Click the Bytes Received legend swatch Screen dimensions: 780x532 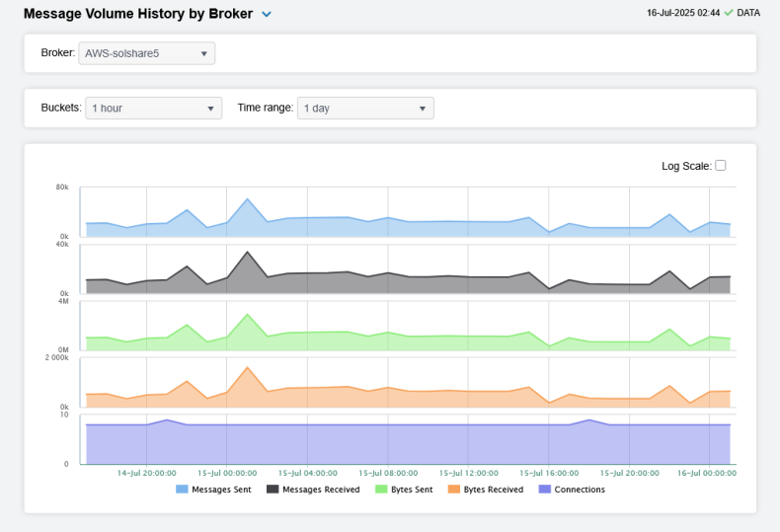(453, 489)
